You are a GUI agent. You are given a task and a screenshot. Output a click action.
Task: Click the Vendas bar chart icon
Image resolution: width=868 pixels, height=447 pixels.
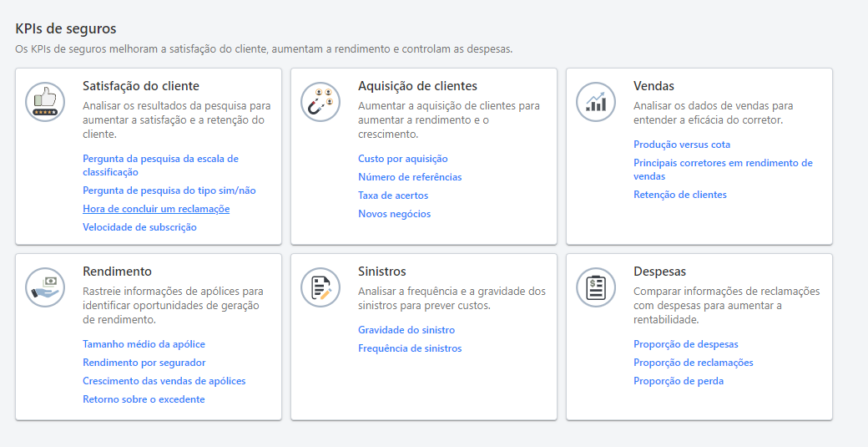click(596, 102)
